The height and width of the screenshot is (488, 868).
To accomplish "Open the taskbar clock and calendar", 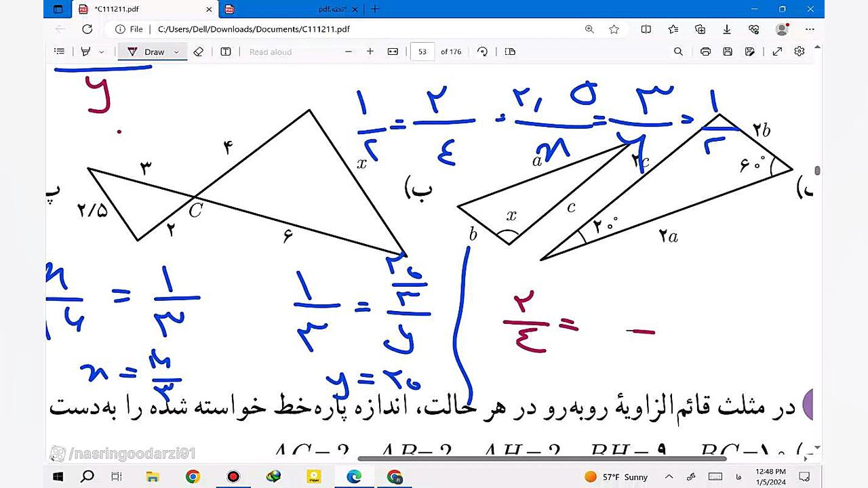I will 770,477.
